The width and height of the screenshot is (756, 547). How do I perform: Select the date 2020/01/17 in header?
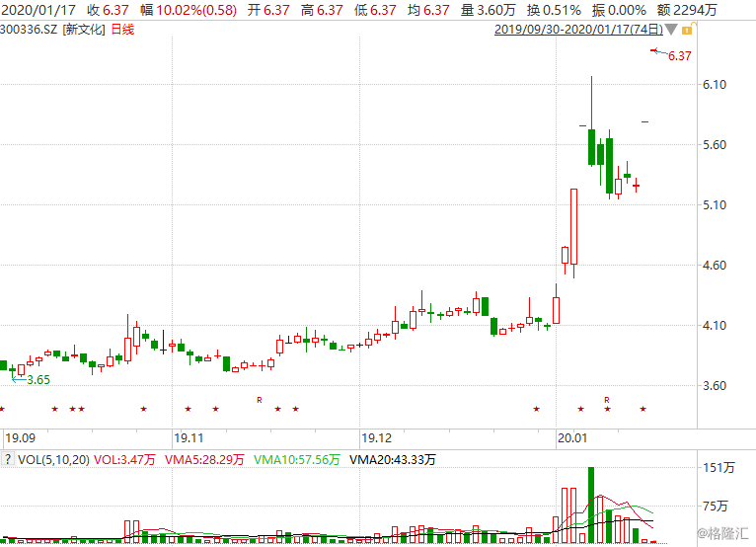38,10
